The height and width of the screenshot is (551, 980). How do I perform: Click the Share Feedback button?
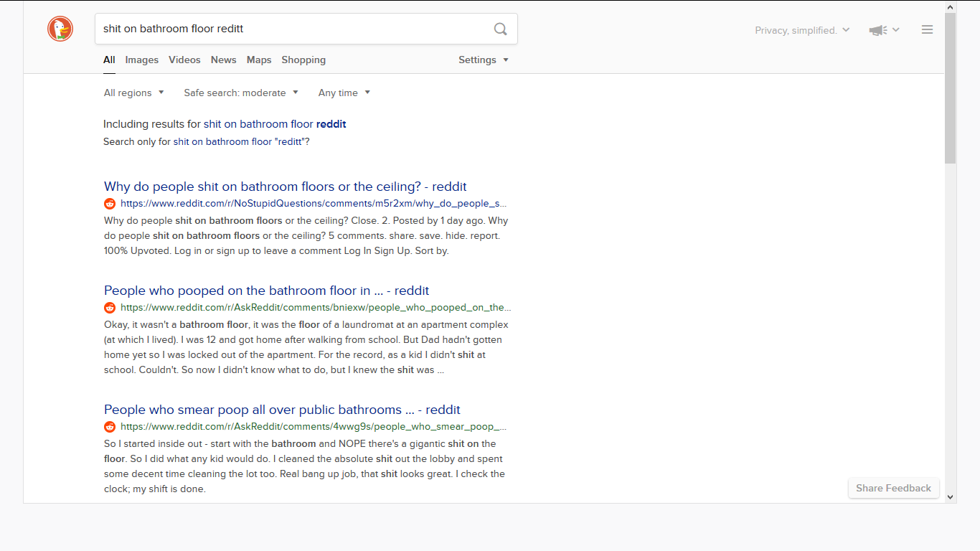click(893, 489)
